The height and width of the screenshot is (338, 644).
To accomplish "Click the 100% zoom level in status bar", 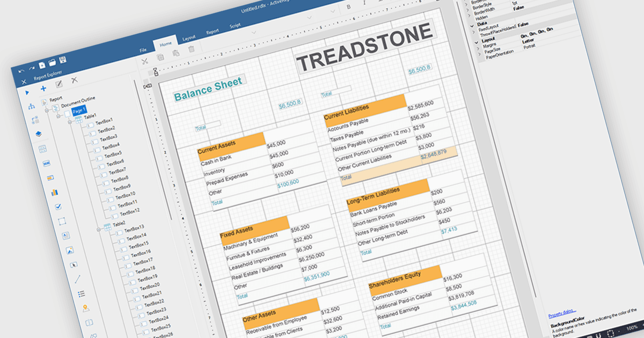I will point(632,327).
